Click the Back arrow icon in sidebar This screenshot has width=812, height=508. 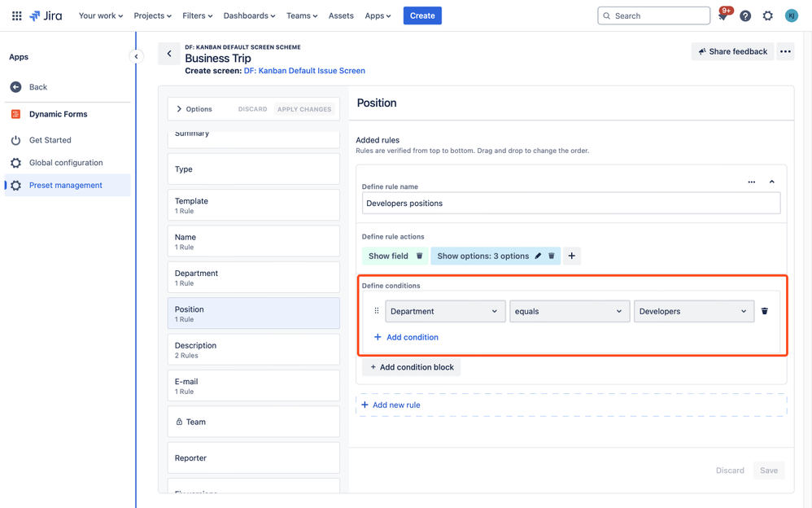tap(16, 87)
